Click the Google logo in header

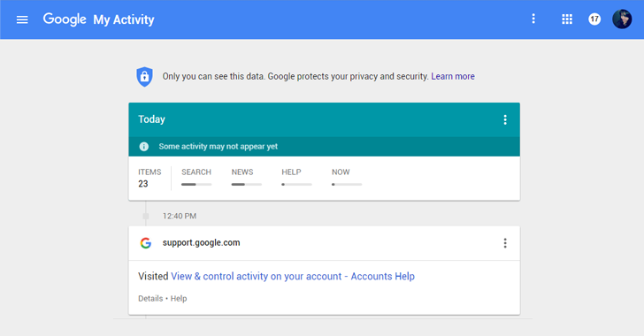click(65, 19)
